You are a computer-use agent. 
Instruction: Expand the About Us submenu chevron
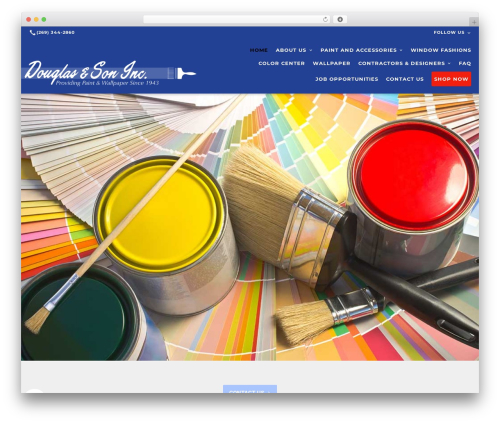311,50
